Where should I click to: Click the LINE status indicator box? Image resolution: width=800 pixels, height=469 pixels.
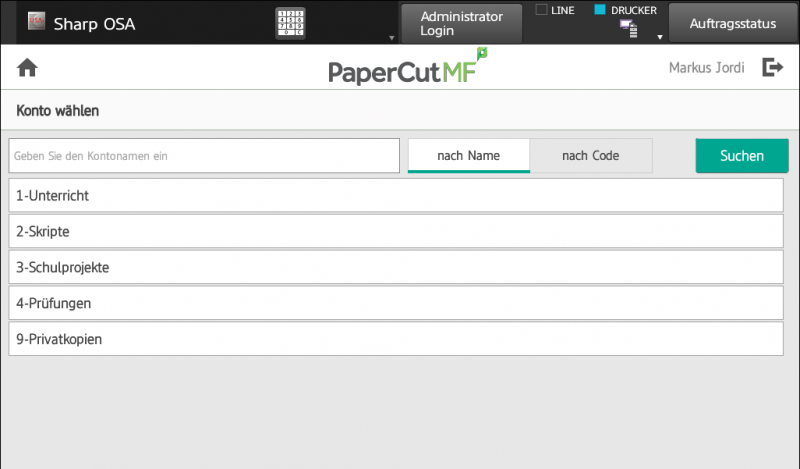pos(542,10)
